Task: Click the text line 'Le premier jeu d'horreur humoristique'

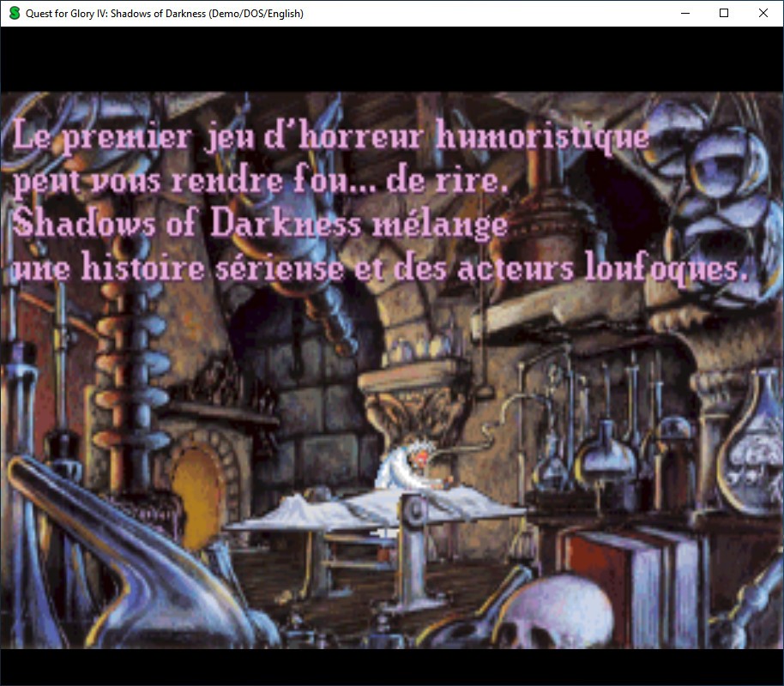Action: pos(331,136)
